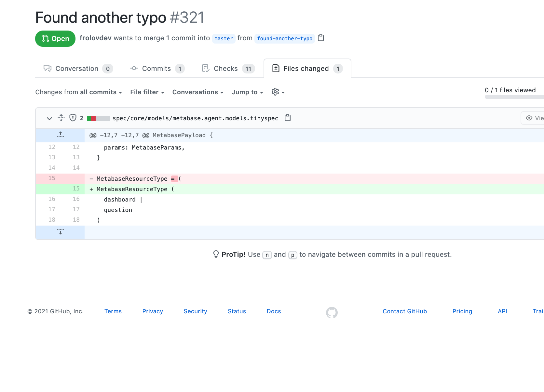This screenshot has height=392, width=544.
Task: Open the Contact GitHub footer link
Action: pos(405,311)
